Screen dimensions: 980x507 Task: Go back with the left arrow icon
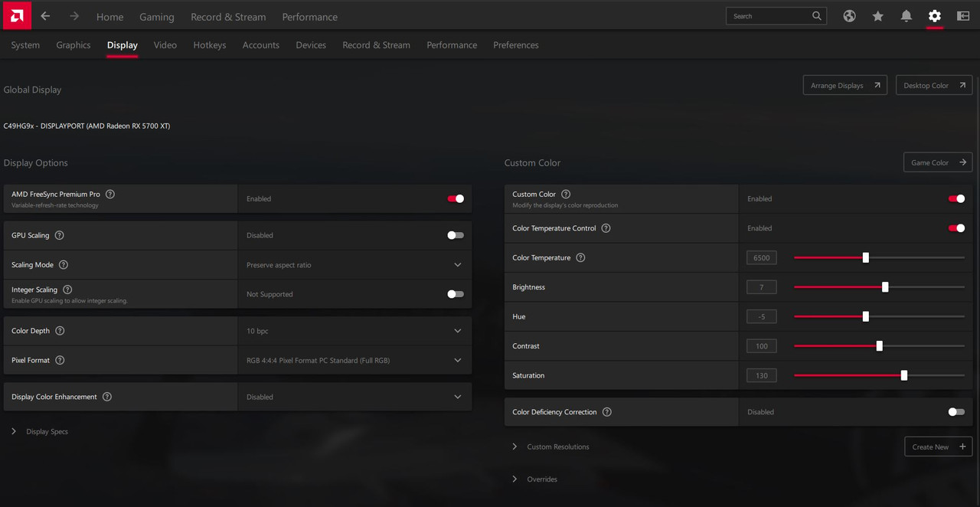[x=45, y=16]
